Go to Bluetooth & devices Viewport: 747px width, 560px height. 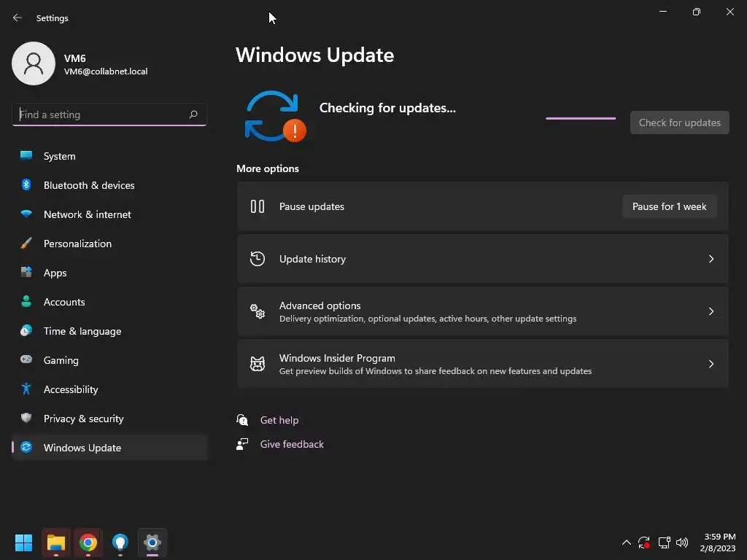click(x=109, y=185)
